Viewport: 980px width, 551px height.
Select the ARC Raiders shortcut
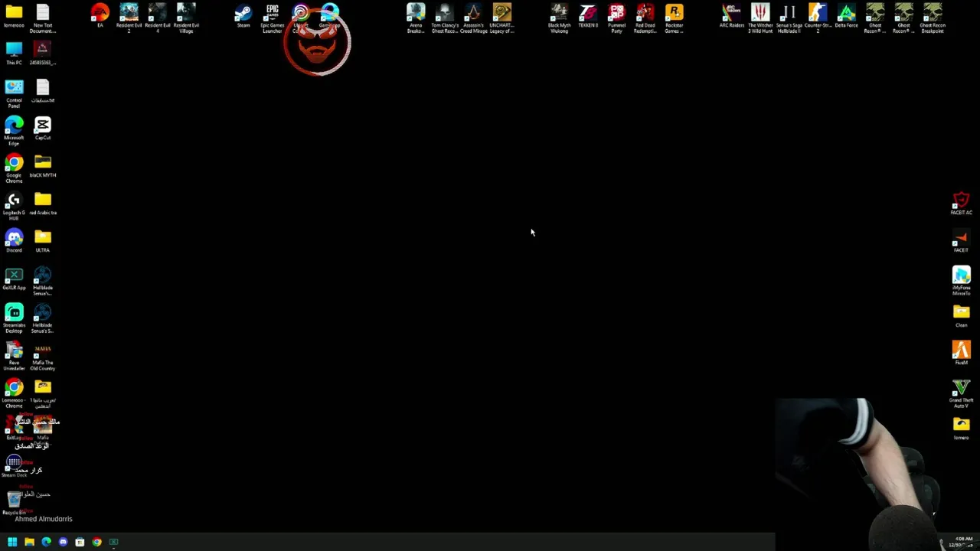(x=731, y=15)
